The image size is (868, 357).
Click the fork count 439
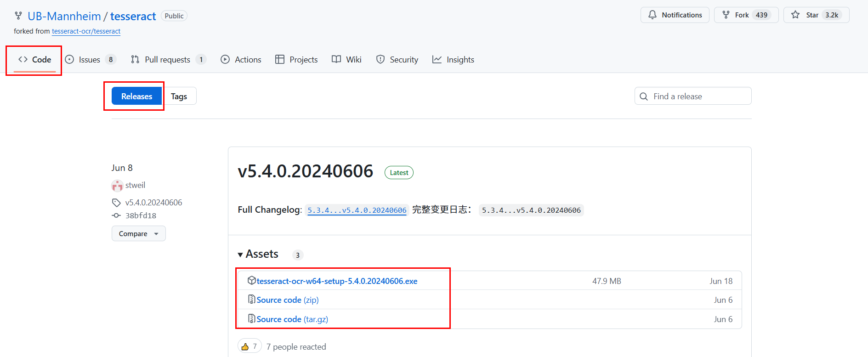pyautogui.click(x=761, y=15)
